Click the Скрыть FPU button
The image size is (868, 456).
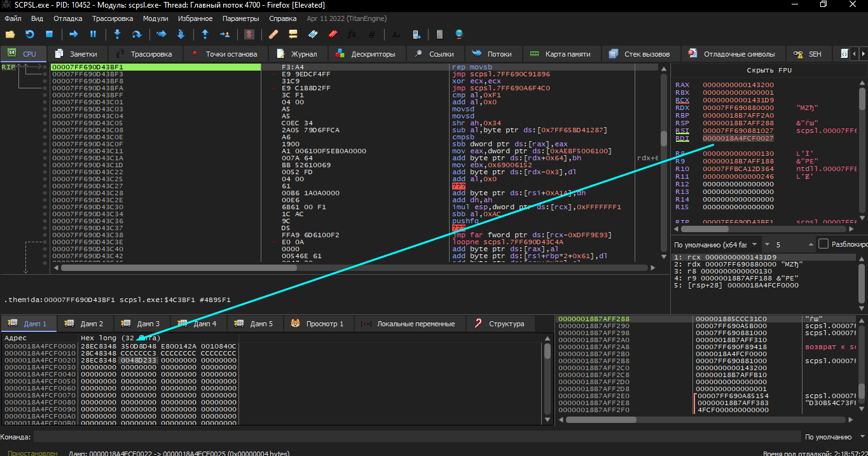point(768,71)
